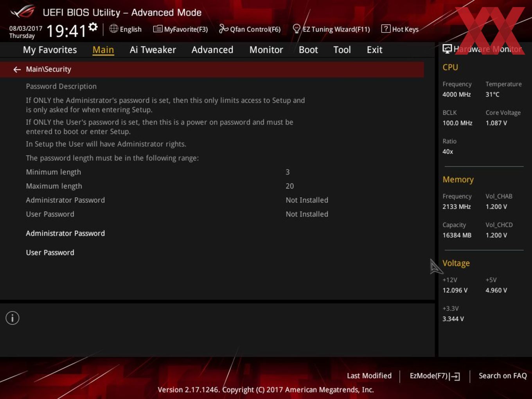
Task: Click the +12V 12.096 V reading
Action: click(x=455, y=291)
